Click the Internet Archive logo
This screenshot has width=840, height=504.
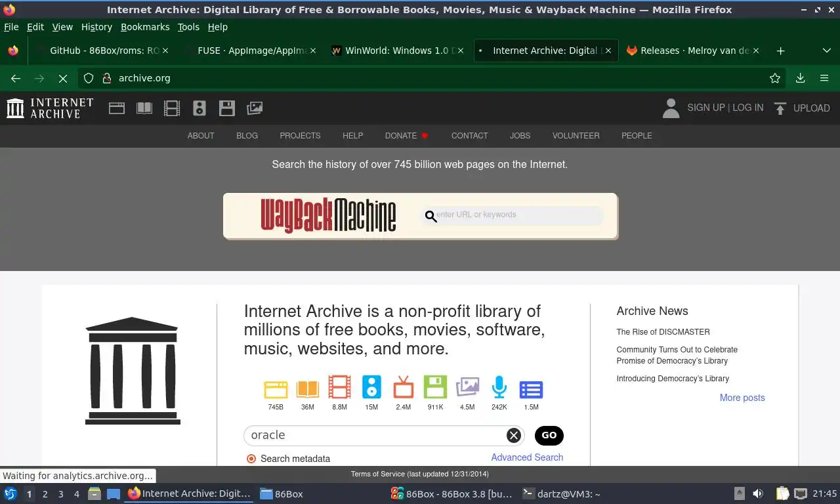point(50,108)
